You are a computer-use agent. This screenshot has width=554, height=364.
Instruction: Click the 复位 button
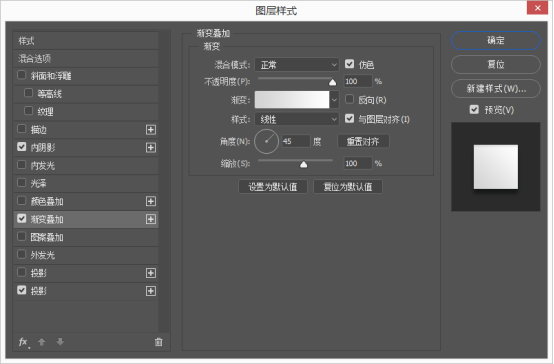coord(496,64)
